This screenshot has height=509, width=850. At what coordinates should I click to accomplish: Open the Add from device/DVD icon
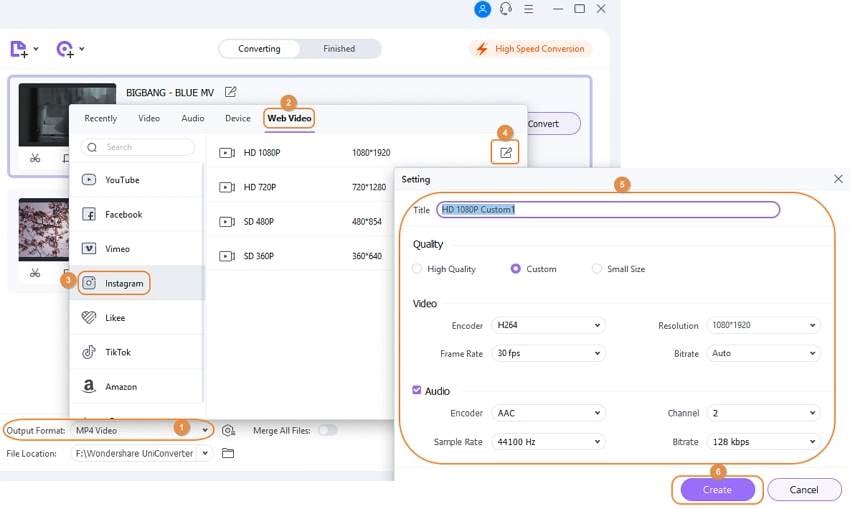click(x=65, y=49)
